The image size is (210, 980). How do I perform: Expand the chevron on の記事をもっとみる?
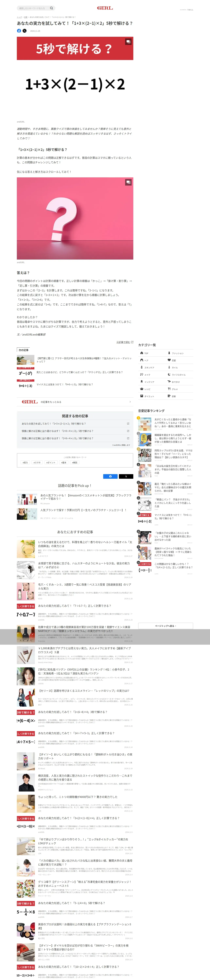click(x=130, y=402)
